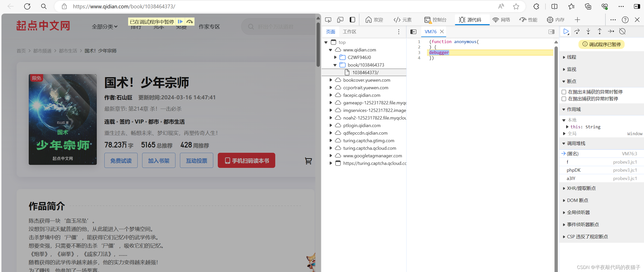
Task: Click the book cover thumbnail
Action: 63,119
